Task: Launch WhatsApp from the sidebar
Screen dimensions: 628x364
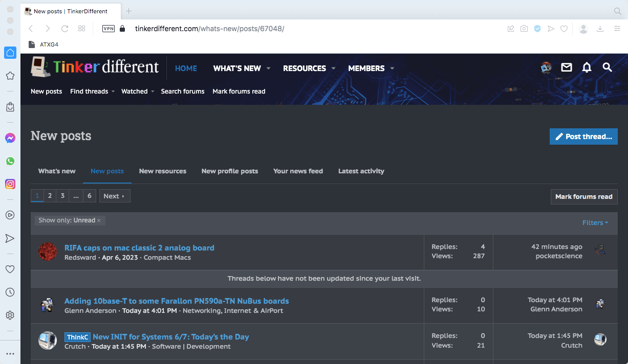Action: pos(10,161)
